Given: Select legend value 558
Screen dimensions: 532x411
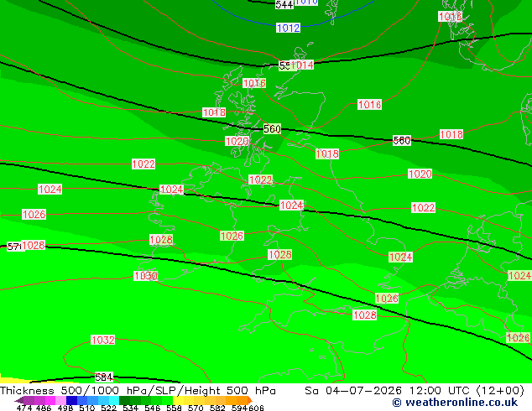Looking at the screenshot, I should [174, 408].
